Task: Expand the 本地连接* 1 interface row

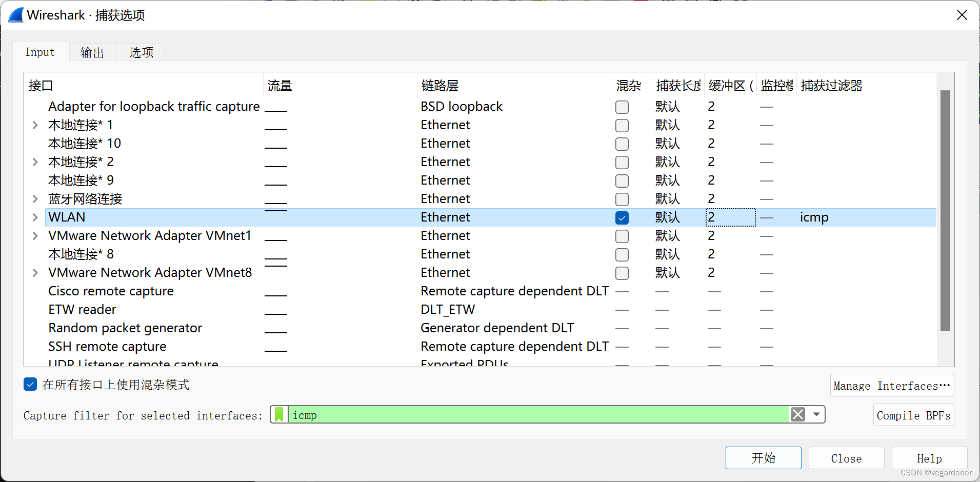Action: (35, 125)
